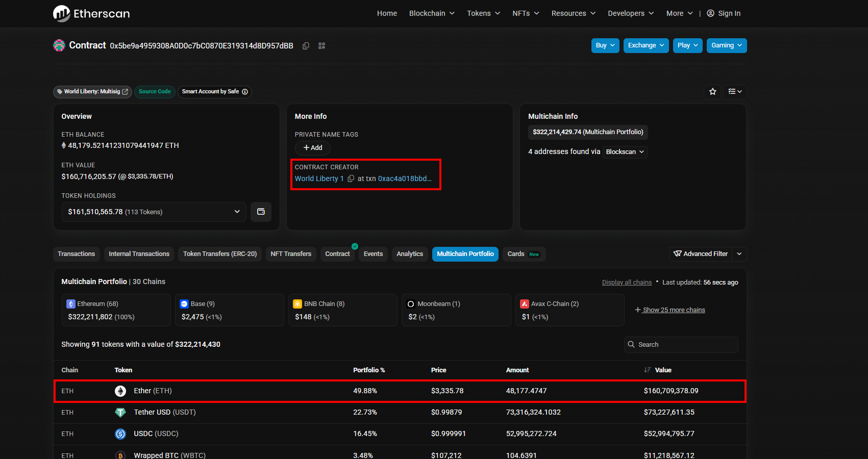The height and width of the screenshot is (459, 868).
Task: Switch to the Transactions tab
Action: pos(77,254)
